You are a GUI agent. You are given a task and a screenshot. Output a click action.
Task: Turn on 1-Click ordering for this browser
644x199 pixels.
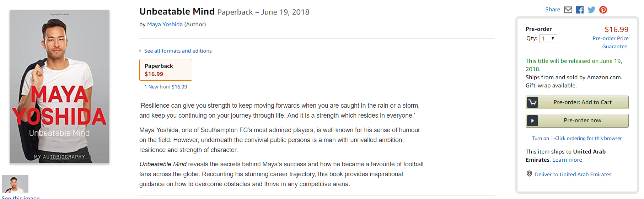(577, 138)
